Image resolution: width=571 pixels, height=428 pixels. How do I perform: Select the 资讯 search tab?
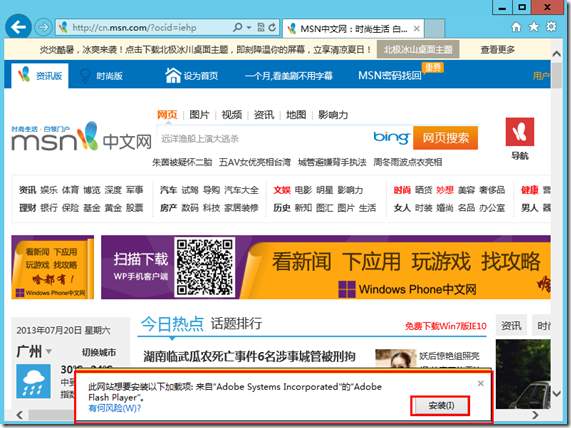tap(264, 115)
